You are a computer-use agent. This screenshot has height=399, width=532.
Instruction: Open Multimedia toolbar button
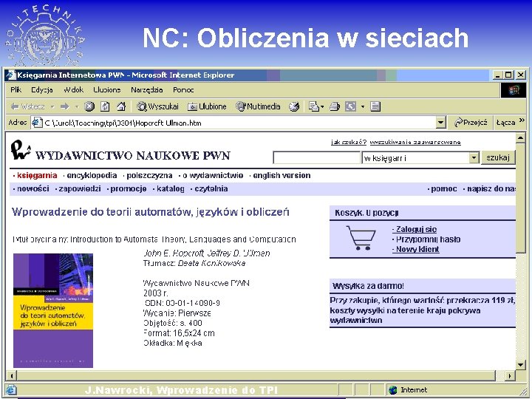(258, 106)
